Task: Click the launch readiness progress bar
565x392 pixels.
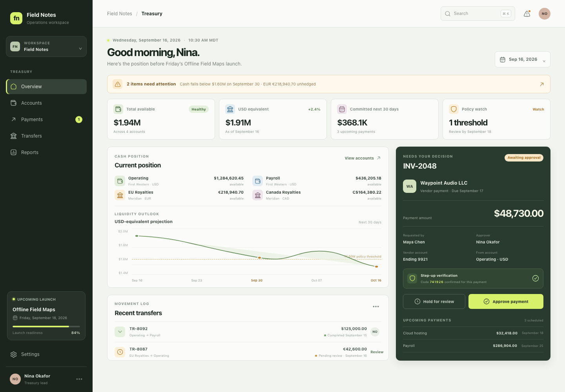Action: point(46,327)
